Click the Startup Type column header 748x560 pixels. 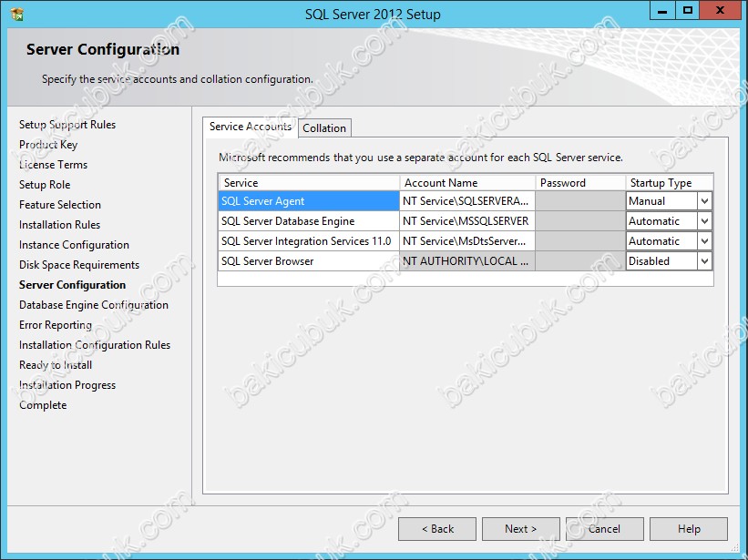pos(670,183)
